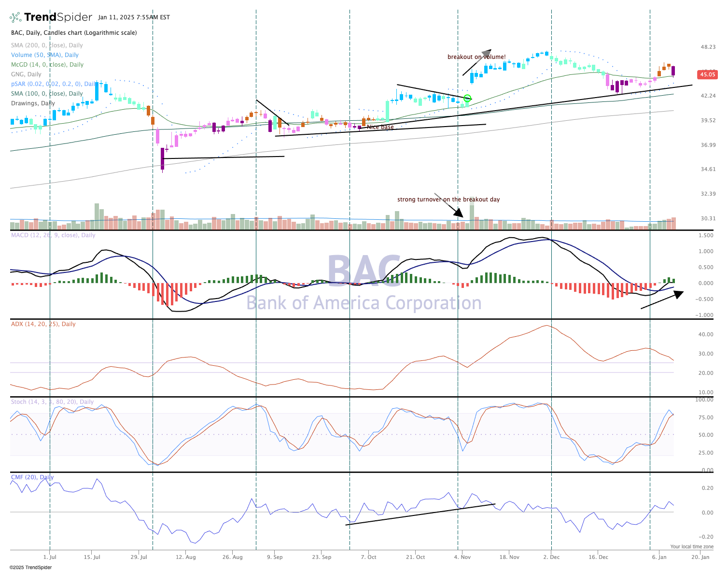This screenshot has width=728, height=572.
Task: Click the green circle breakout marker
Action: pyautogui.click(x=467, y=99)
